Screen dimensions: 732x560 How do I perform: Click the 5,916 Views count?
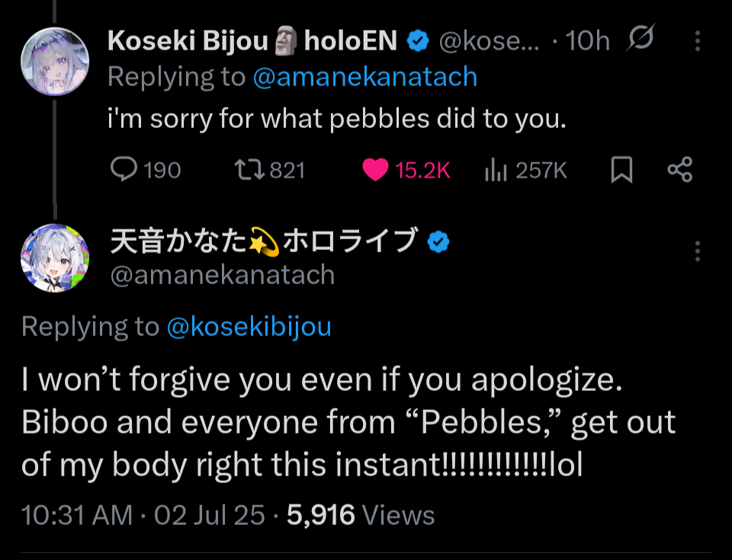[360, 516]
